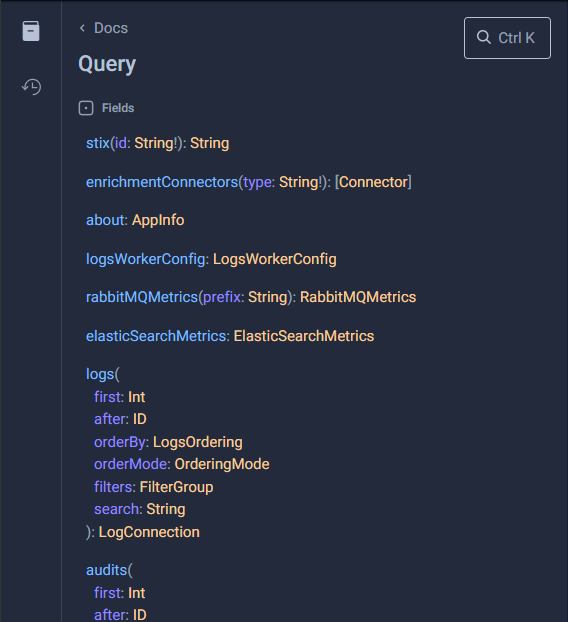Open the Ctrl K search field

(507, 38)
